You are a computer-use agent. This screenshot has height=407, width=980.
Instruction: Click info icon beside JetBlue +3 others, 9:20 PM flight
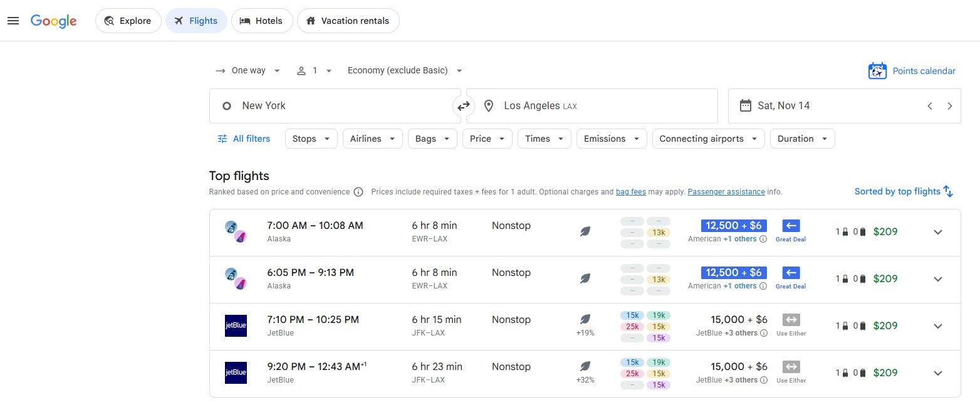pyautogui.click(x=763, y=380)
